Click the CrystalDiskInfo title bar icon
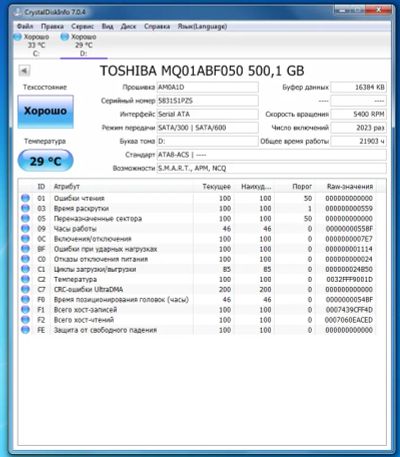The height and width of the screenshot is (457, 400). coord(17,12)
